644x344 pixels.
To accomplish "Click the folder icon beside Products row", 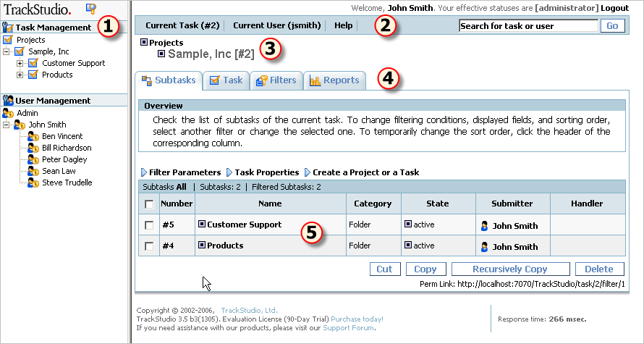I will pyautogui.click(x=202, y=245).
